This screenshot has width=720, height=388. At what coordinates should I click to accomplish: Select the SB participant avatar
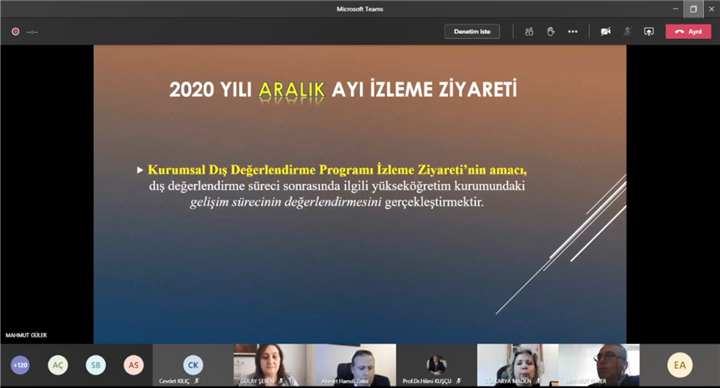(96, 365)
